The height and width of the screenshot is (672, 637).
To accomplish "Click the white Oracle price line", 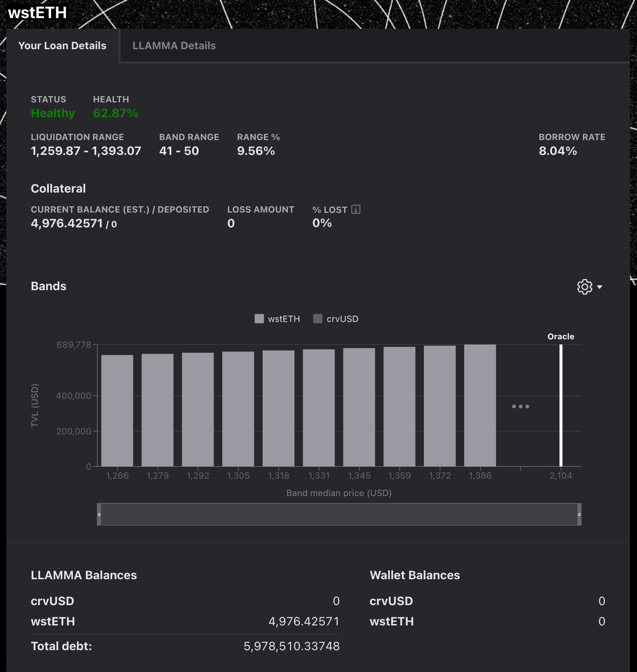I will click(x=561, y=405).
